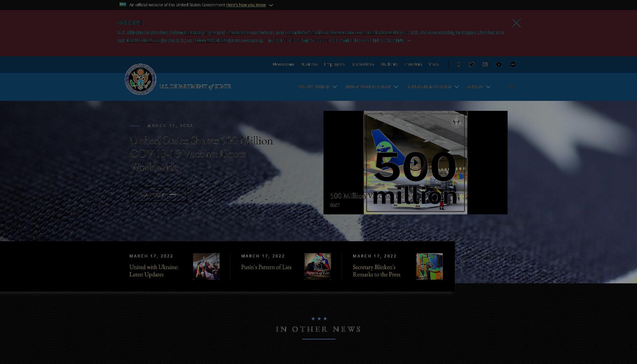This screenshot has height=364, width=637.
Task: Click the UKRAINE alert heading
Action: [x=130, y=23]
